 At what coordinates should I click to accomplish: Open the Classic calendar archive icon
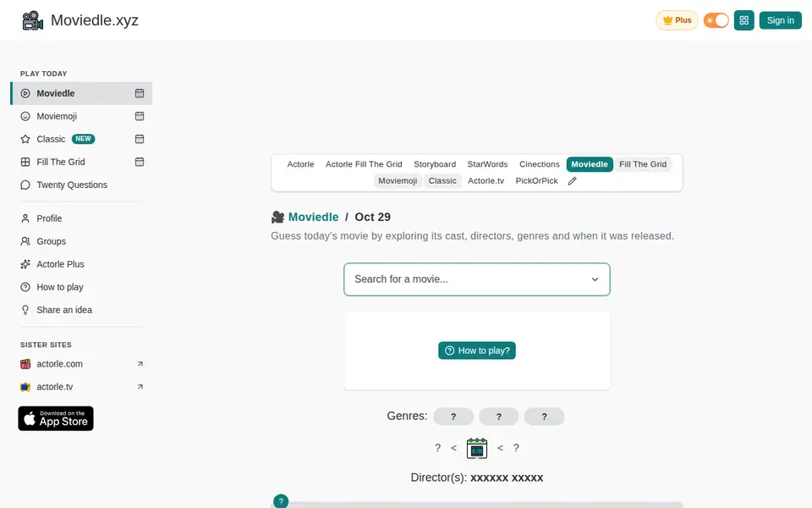coord(140,139)
